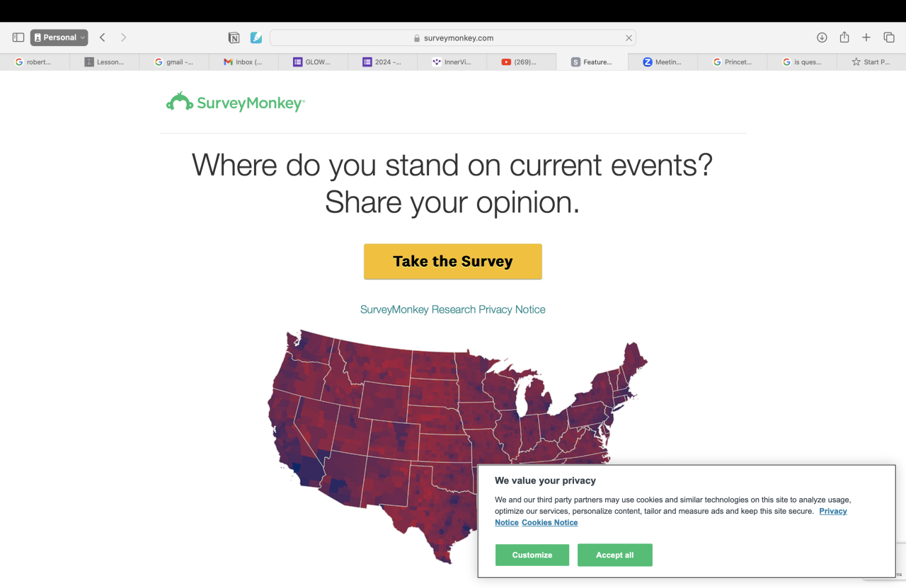This screenshot has height=588, width=906.
Task: Open the Share menu
Action: click(x=844, y=38)
